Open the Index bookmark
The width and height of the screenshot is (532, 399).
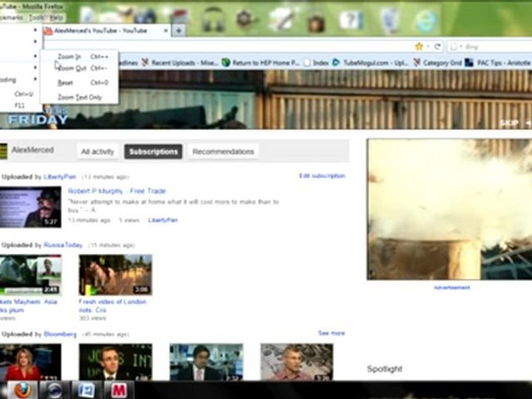click(x=316, y=63)
